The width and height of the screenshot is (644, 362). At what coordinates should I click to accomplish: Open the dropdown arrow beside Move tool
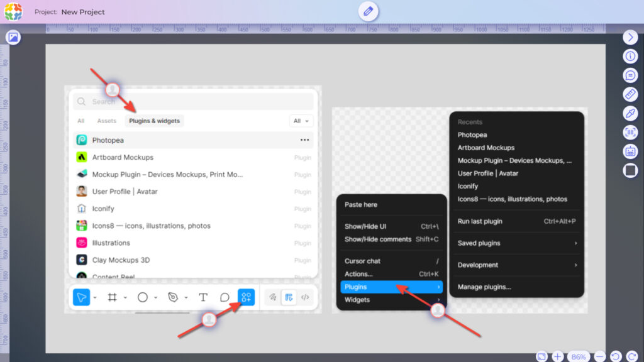(95, 297)
